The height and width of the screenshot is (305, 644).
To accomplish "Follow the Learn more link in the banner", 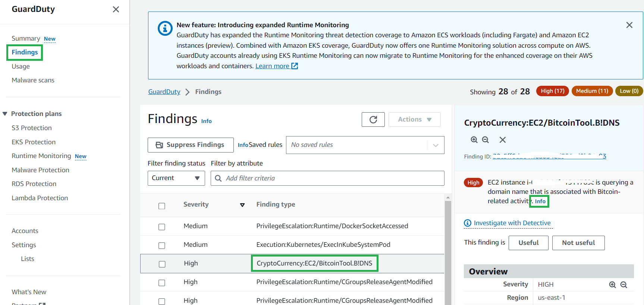I will click(272, 66).
